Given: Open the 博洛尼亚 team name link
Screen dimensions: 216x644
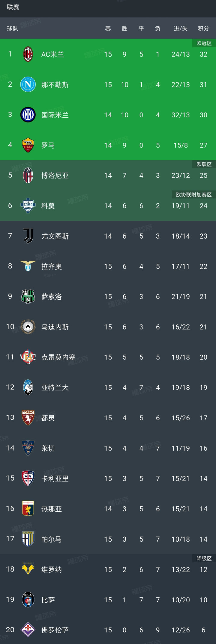Looking at the screenshot, I should (55, 175).
